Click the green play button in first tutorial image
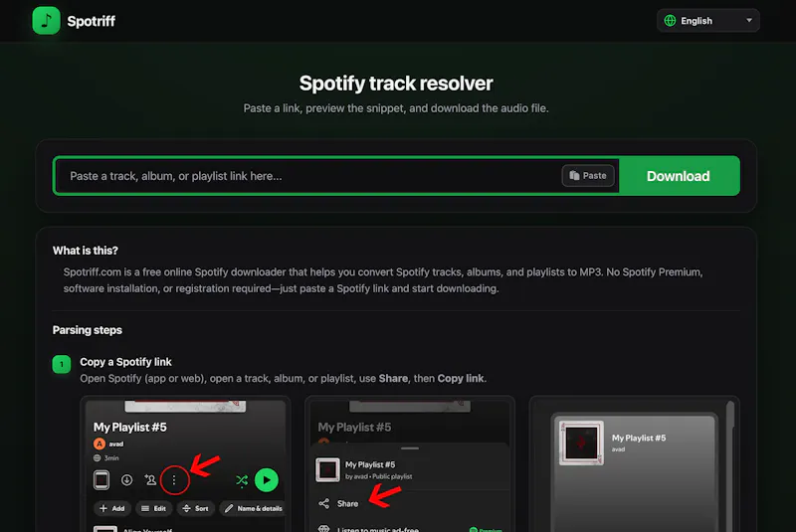Image resolution: width=796 pixels, height=532 pixels. (x=267, y=479)
